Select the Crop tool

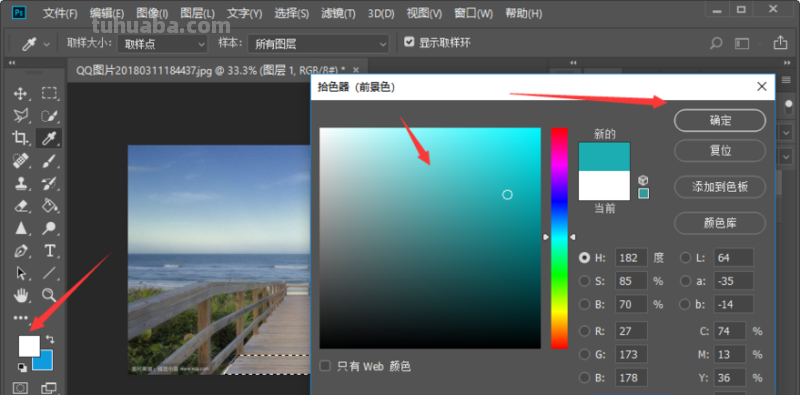20,138
